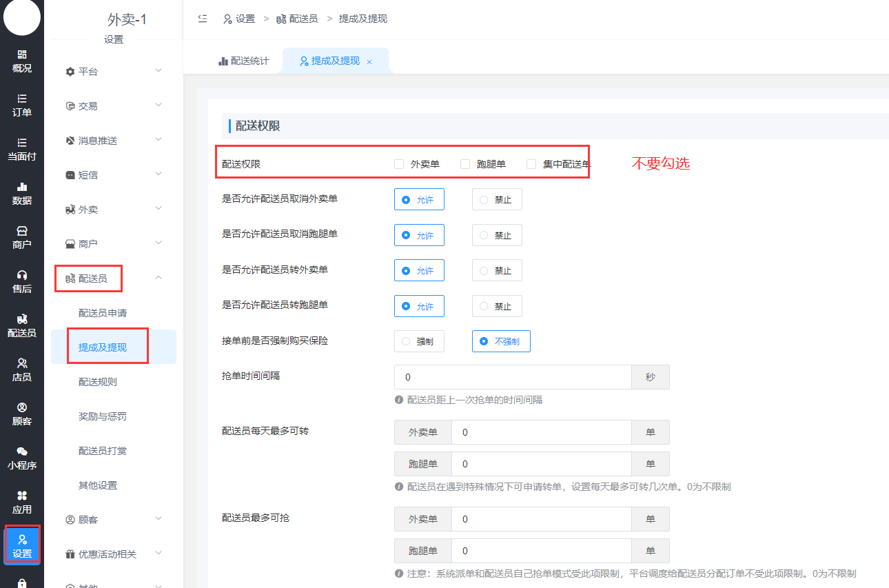The width and height of the screenshot is (889, 588).
Task: Open the 数据 data chart icon
Action: [x=22, y=187]
